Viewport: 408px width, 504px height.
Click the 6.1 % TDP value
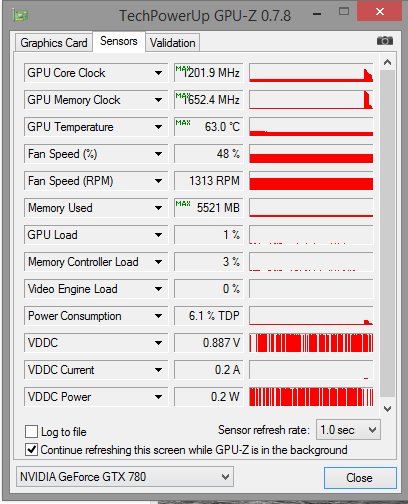pyautogui.click(x=209, y=316)
